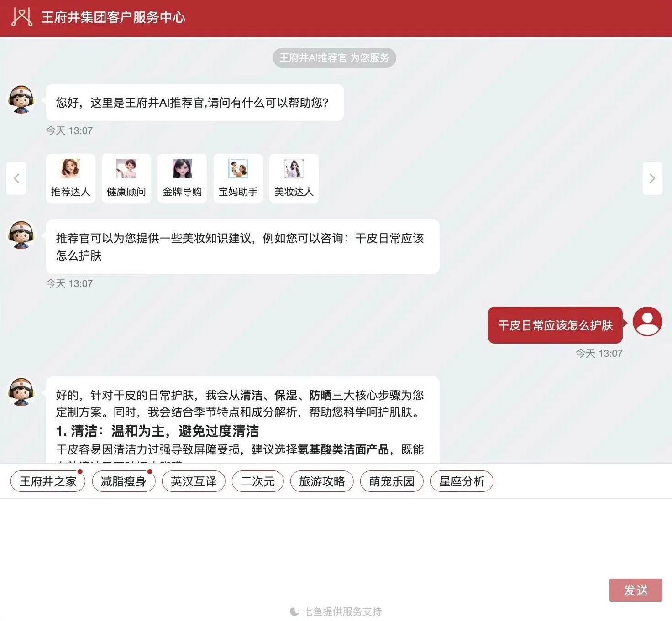This screenshot has width=672, height=621.
Task: Click the bot avatar beside 美妆知识建议 message
Action: click(21, 235)
